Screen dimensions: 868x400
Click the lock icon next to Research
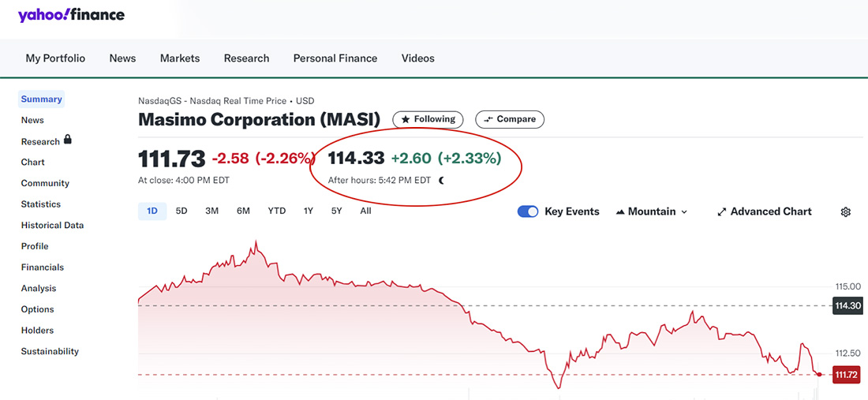(x=68, y=139)
